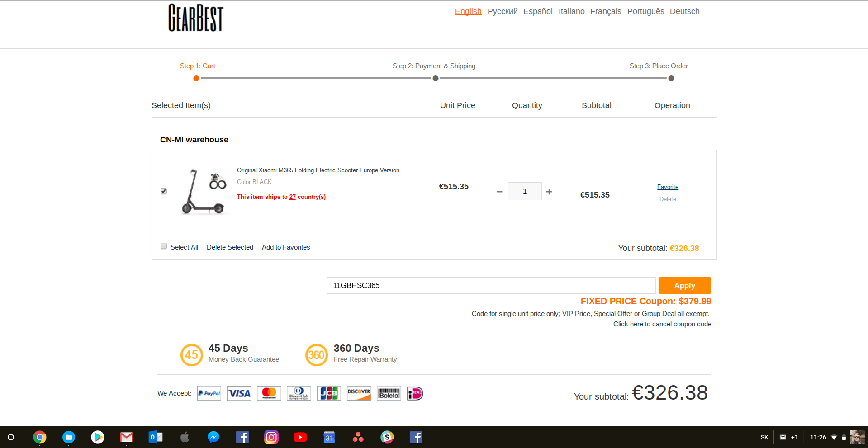The width and height of the screenshot is (868, 448).
Task: Switch language to Русский
Action: pyautogui.click(x=503, y=11)
